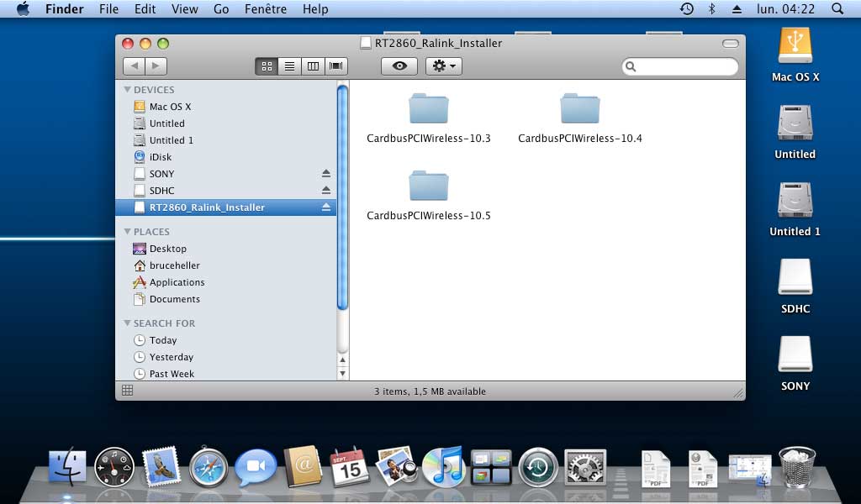Open the Edit menu
The image size is (861, 504).
point(145,8)
